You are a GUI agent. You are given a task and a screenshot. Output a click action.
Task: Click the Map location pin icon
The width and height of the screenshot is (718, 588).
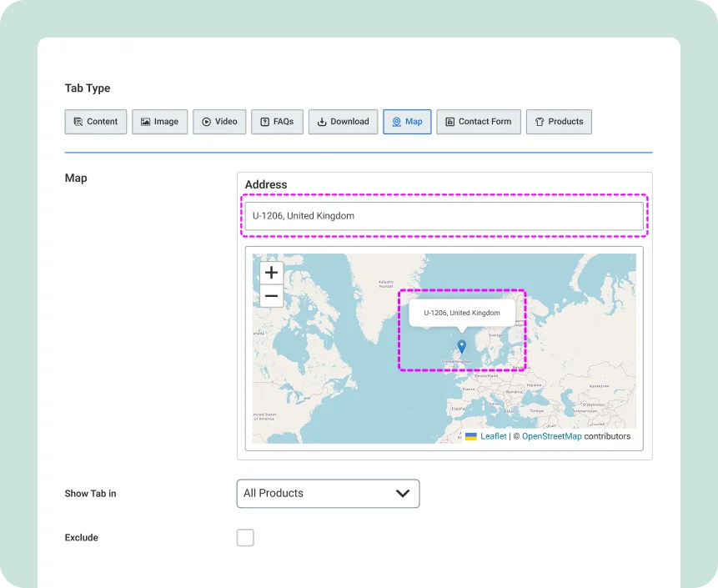397,122
